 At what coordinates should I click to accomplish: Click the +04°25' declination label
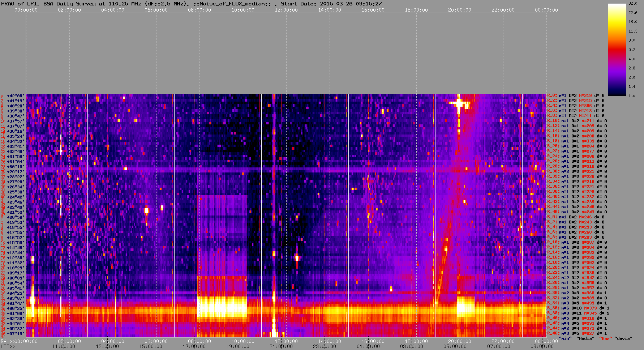coord(16,293)
